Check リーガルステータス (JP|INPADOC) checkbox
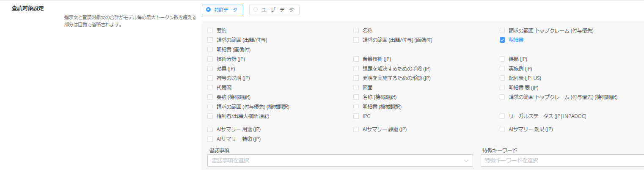Image resolution: width=644 pixels, height=170 pixels. click(x=502, y=116)
